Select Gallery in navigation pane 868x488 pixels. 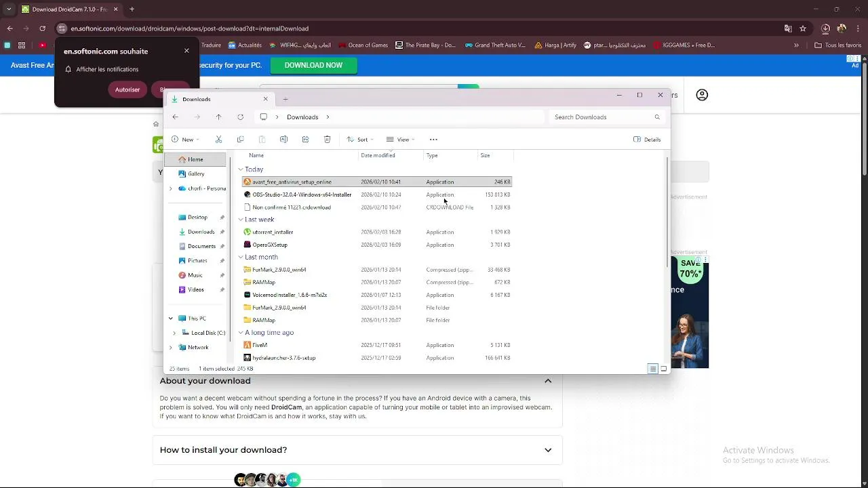coord(195,174)
